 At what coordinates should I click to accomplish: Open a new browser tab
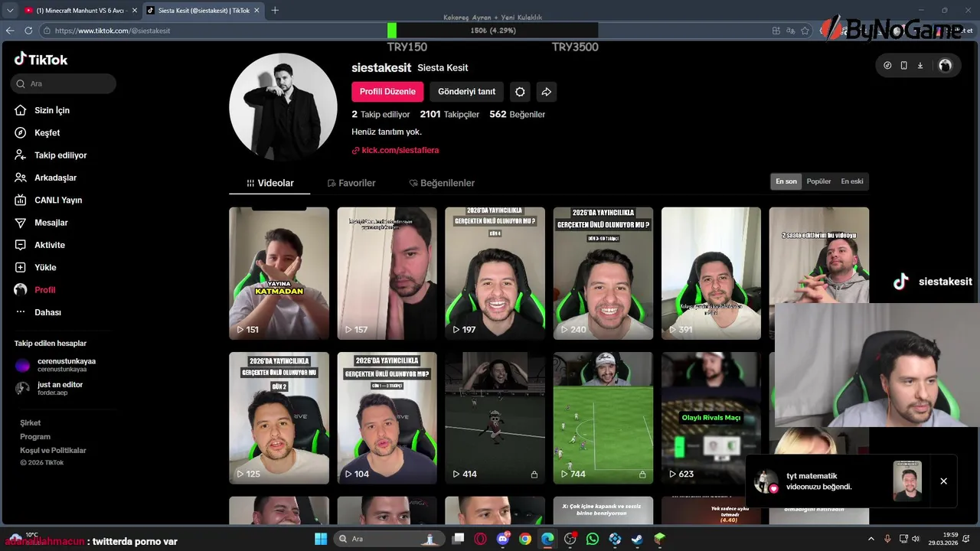(275, 11)
